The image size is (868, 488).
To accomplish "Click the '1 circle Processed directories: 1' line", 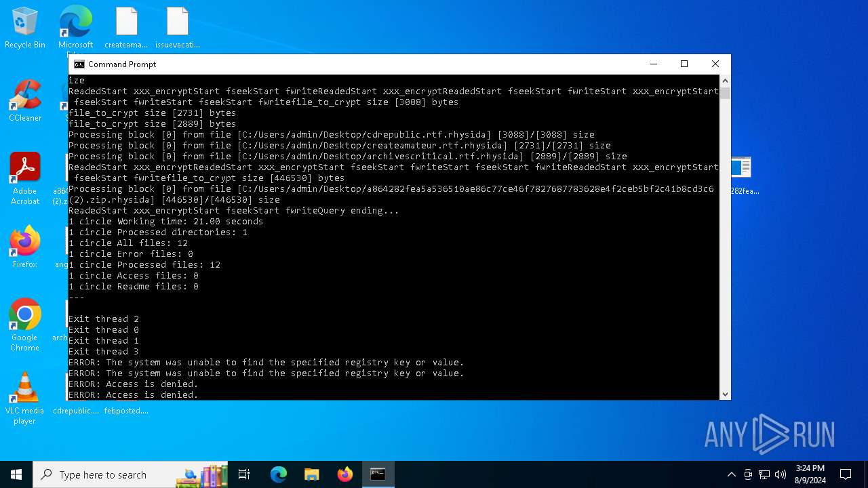I will click(x=158, y=232).
